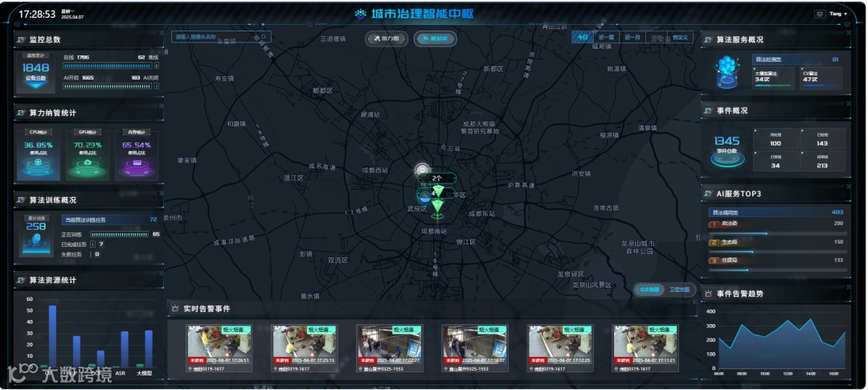
Task: Switch map to 热力图 heat map mode
Action: click(x=387, y=39)
